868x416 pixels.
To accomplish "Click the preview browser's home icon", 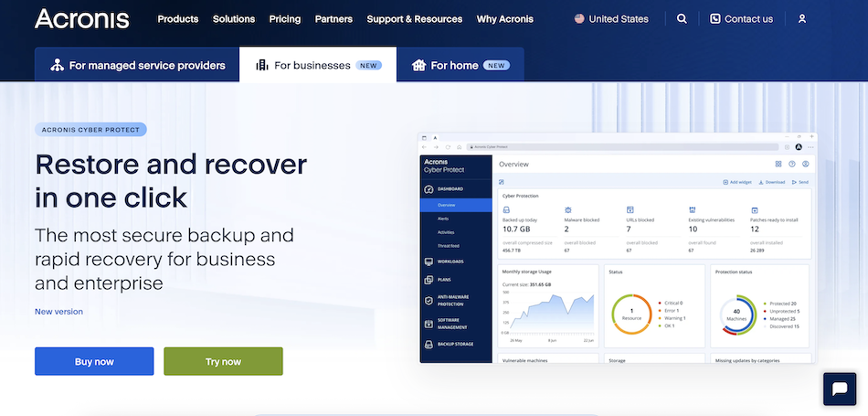I will point(459,147).
